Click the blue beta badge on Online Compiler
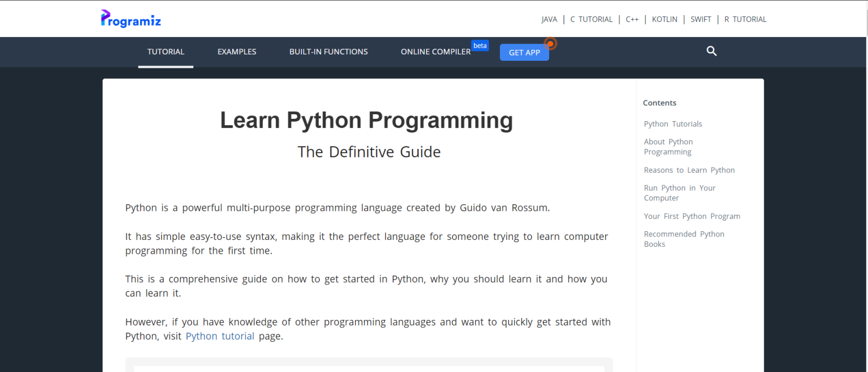 pyautogui.click(x=480, y=45)
